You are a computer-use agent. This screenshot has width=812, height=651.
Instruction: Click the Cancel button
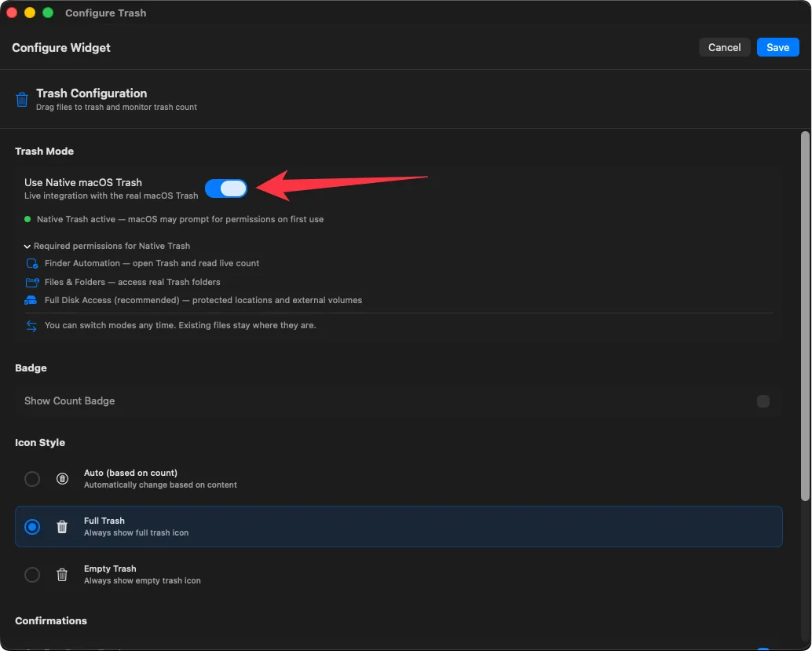tap(724, 47)
